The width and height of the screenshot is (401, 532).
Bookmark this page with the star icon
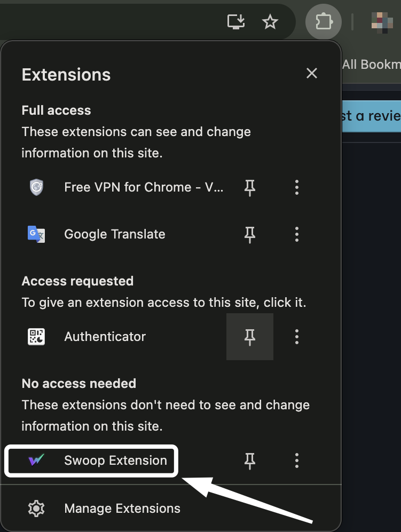coord(270,22)
